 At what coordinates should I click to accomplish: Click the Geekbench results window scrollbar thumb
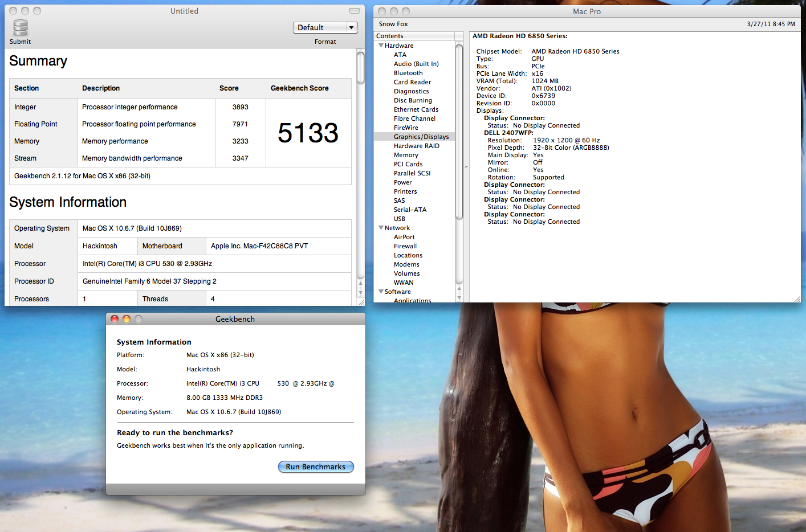click(360, 68)
